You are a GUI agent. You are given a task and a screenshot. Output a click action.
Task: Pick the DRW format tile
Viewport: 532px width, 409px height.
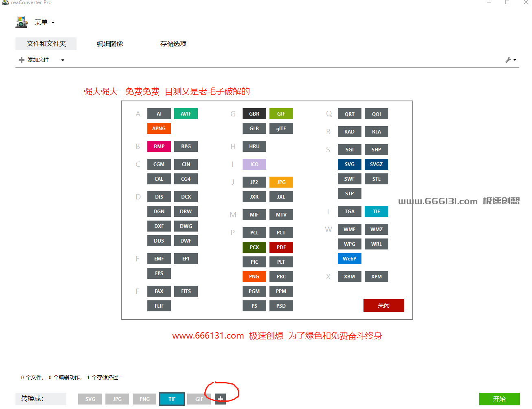pos(186,212)
